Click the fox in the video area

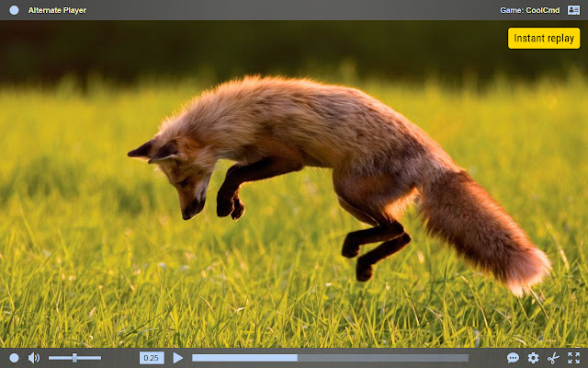(303, 156)
